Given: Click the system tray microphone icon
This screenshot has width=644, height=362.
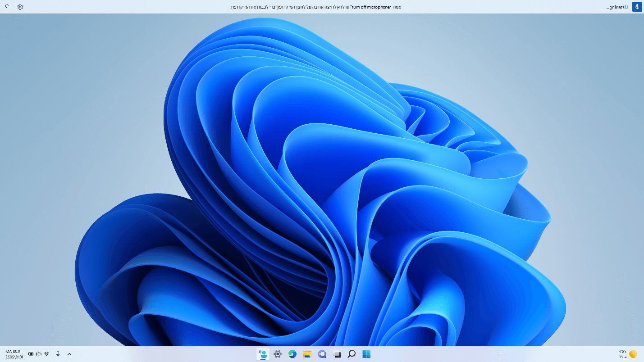Looking at the screenshot, I should tap(58, 354).
